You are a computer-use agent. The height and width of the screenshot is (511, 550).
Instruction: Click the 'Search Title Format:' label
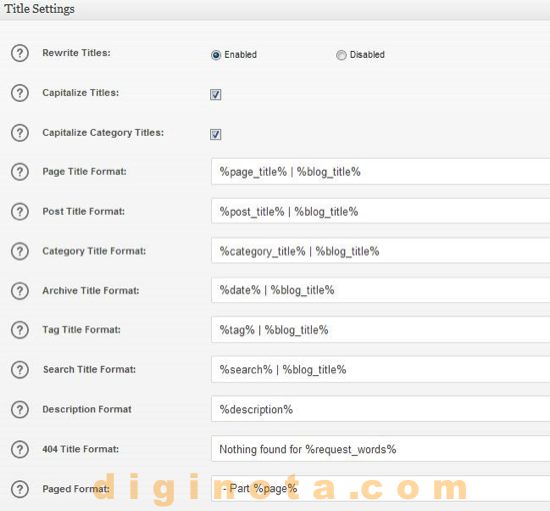(89, 370)
